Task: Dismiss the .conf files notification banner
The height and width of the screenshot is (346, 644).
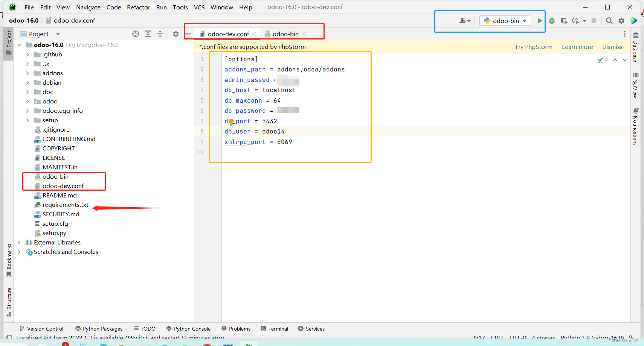Action: [x=612, y=47]
